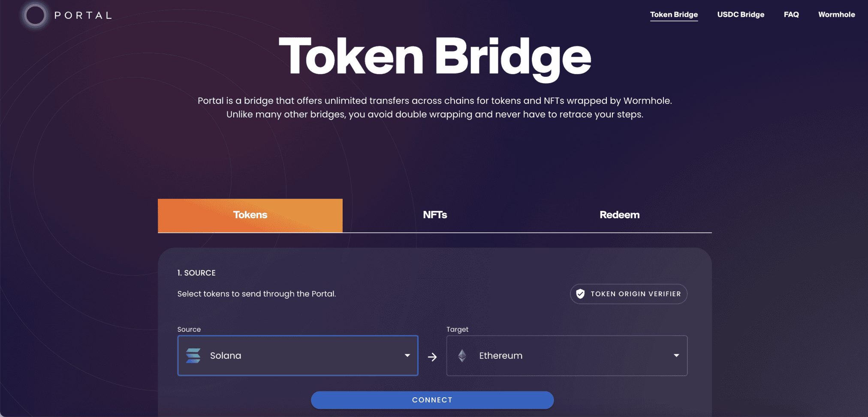Open the FAQ page
Viewport: 868px width, 417px height.
(791, 14)
